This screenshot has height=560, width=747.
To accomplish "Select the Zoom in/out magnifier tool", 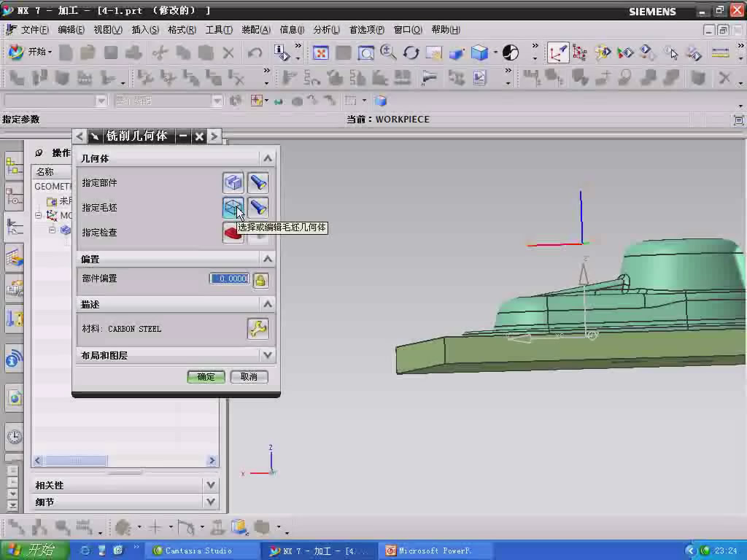I will point(388,52).
